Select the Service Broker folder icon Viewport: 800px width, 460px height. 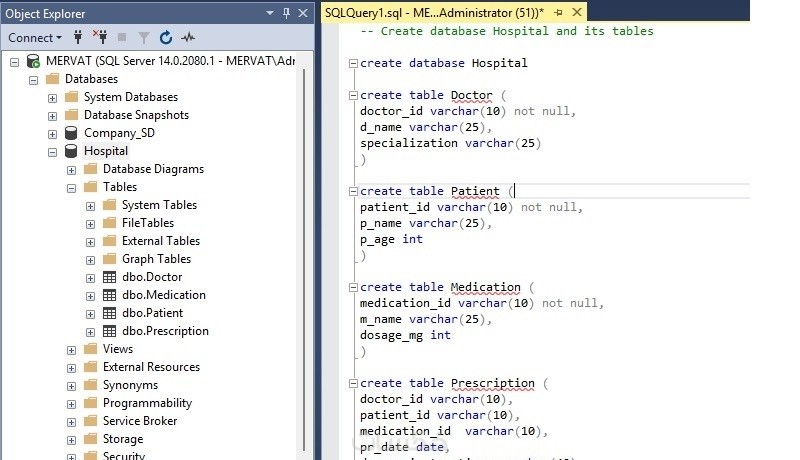coord(90,420)
